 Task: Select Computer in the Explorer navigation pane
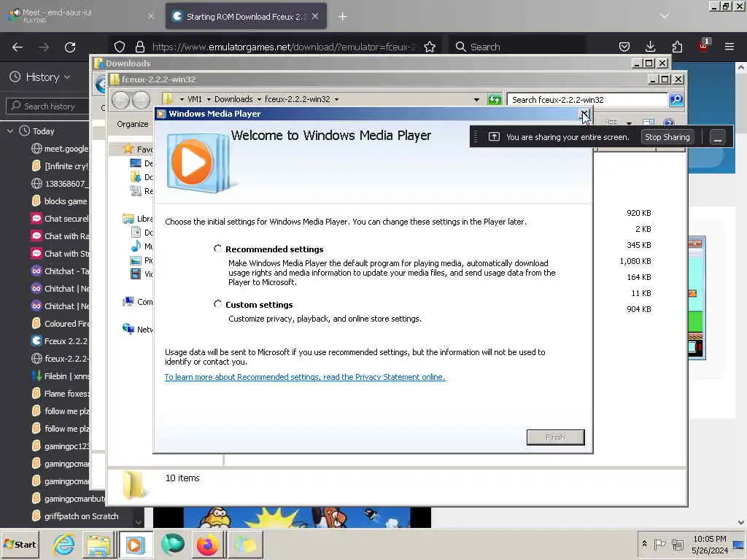[138, 302]
